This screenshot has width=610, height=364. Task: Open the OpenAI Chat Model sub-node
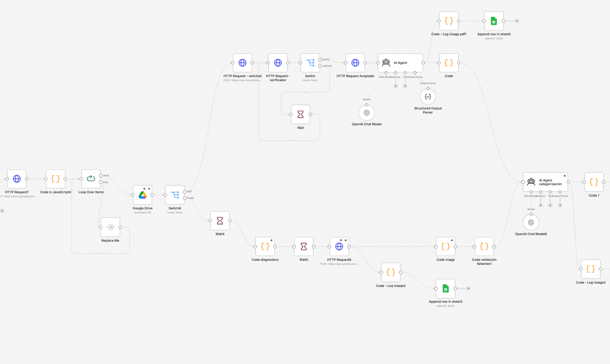click(367, 113)
